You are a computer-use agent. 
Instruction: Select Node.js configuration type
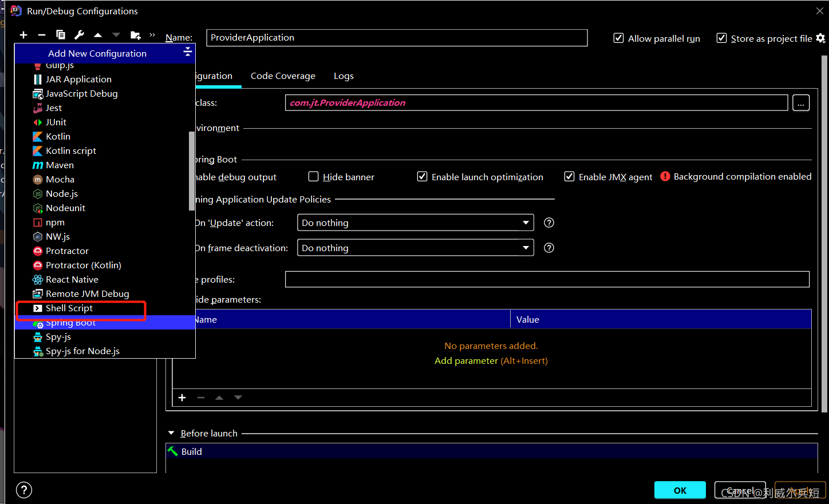click(105, 193)
